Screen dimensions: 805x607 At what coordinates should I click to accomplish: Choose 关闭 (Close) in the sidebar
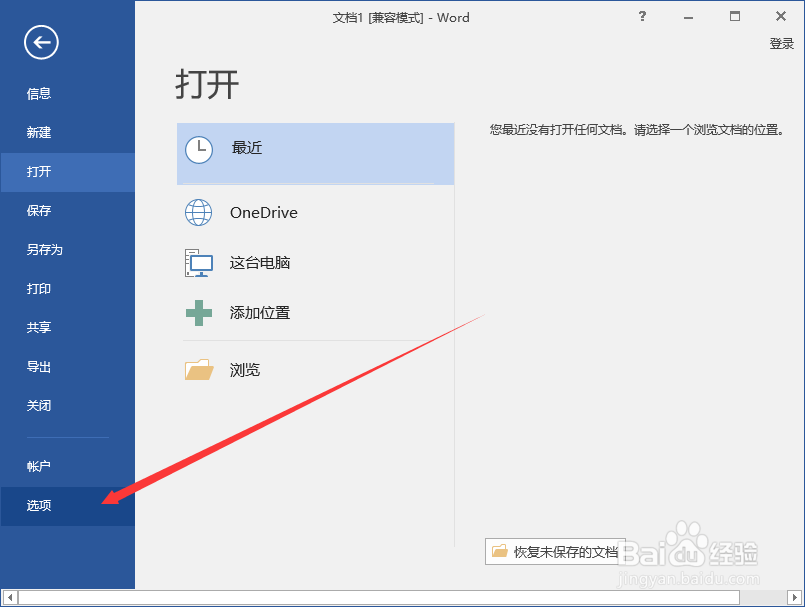coord(67,406)
